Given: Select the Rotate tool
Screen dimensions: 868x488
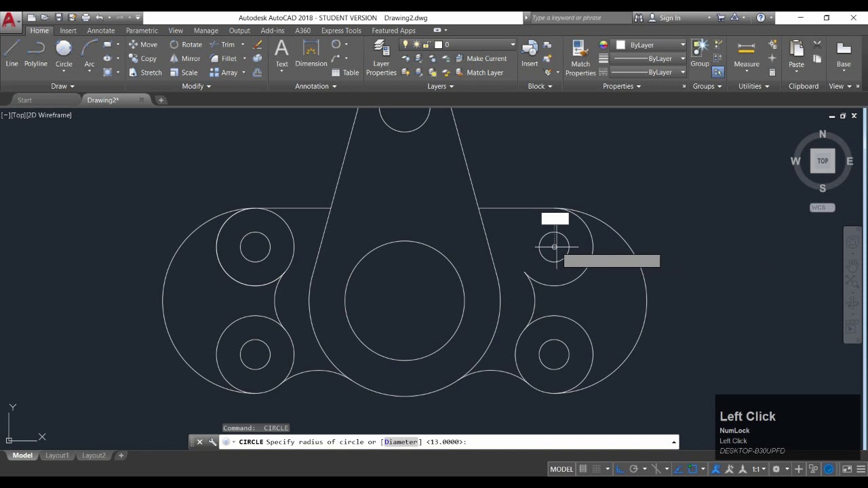Looking at the screenshot, I should pyautogui.click(x=186, y=45).
